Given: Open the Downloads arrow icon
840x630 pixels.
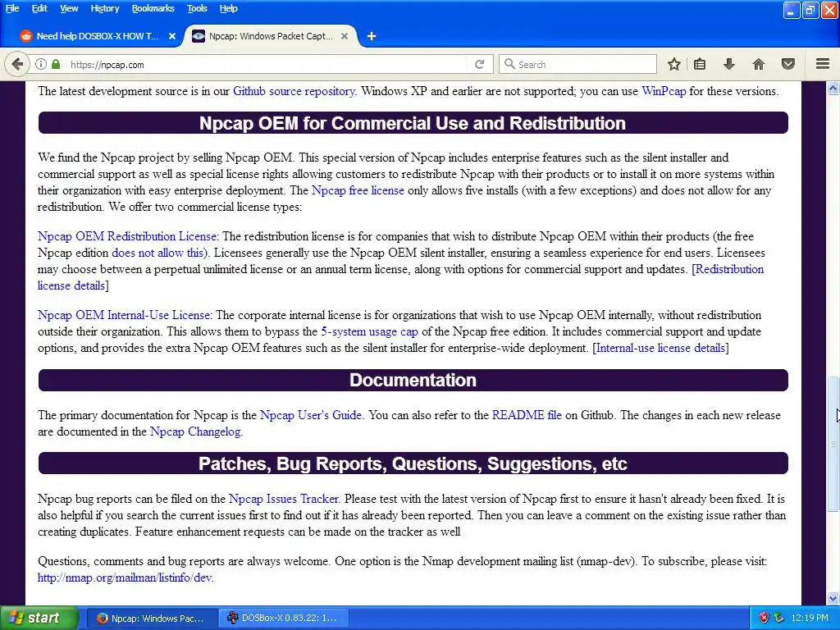Looking at the screenshot, I should 728,64.
